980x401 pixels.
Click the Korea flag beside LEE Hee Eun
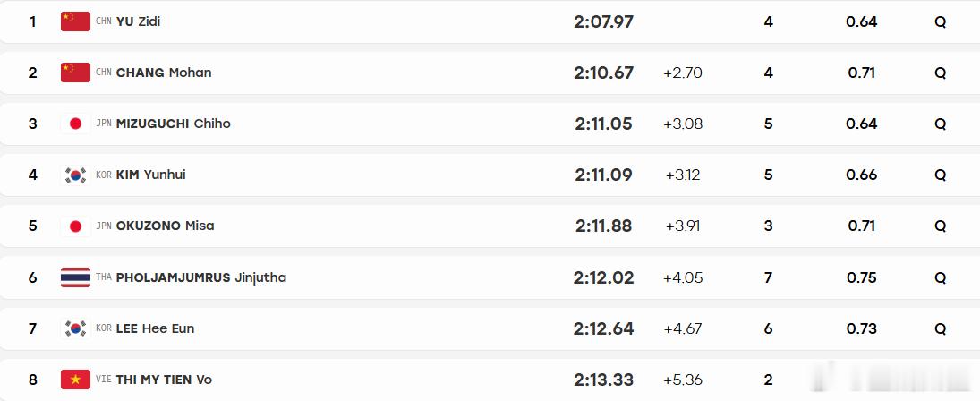(x=75, y=328)
